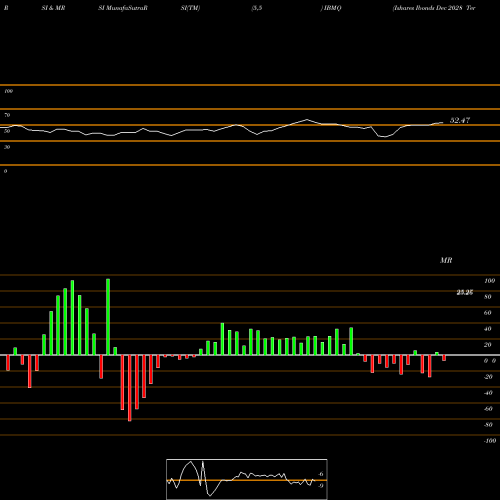This screenshot has width=500, height=500.
Task: Click the -80 label on the MR axis
Action: point(488,425)
